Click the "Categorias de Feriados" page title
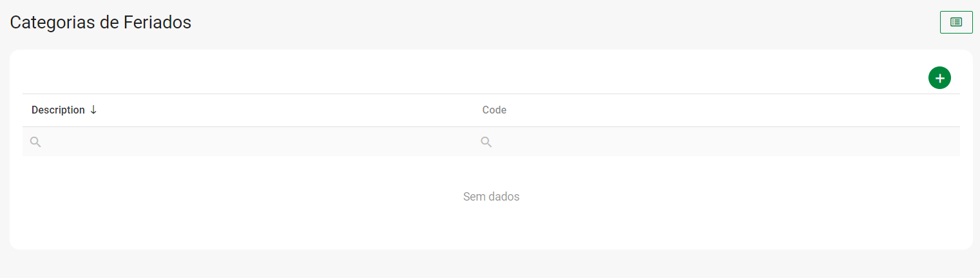The image size is (980, 278). click(x=101, y=23)
